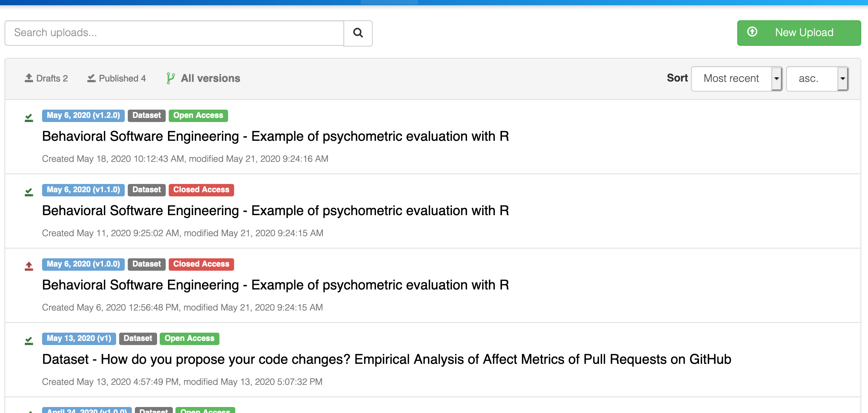Click the Closed Access label on v1.0.0
The image size is (868, 413).
(x=201, y=264)
